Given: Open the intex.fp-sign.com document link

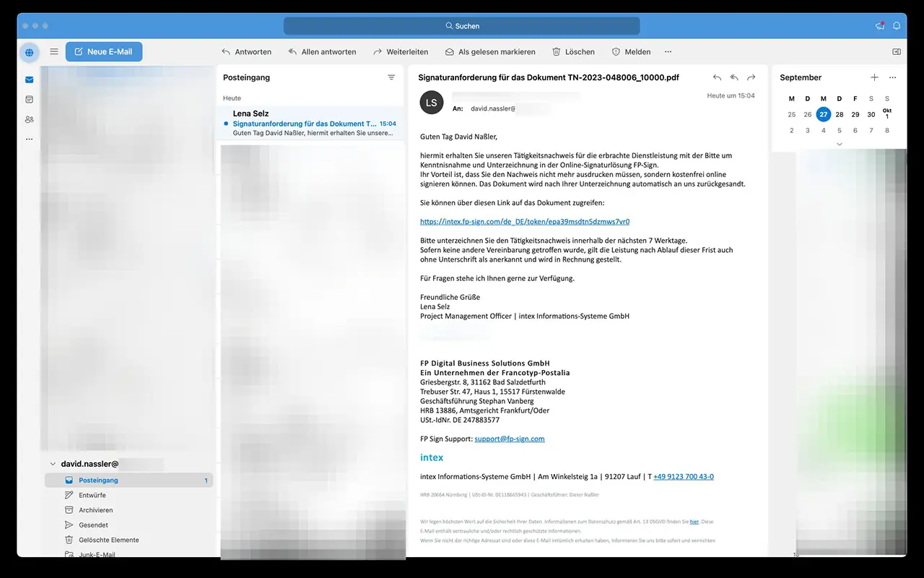Looking at the screenshot, I should [525, 222].
